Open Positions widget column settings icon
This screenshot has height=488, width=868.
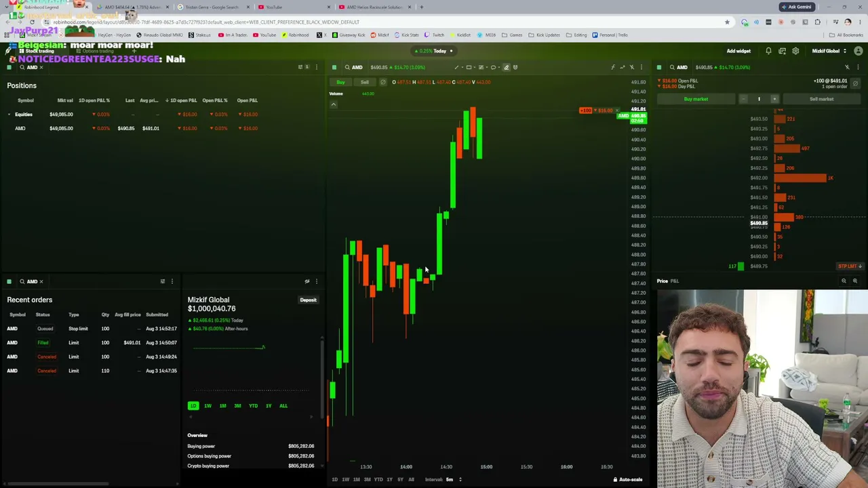[x=300, y=67]
